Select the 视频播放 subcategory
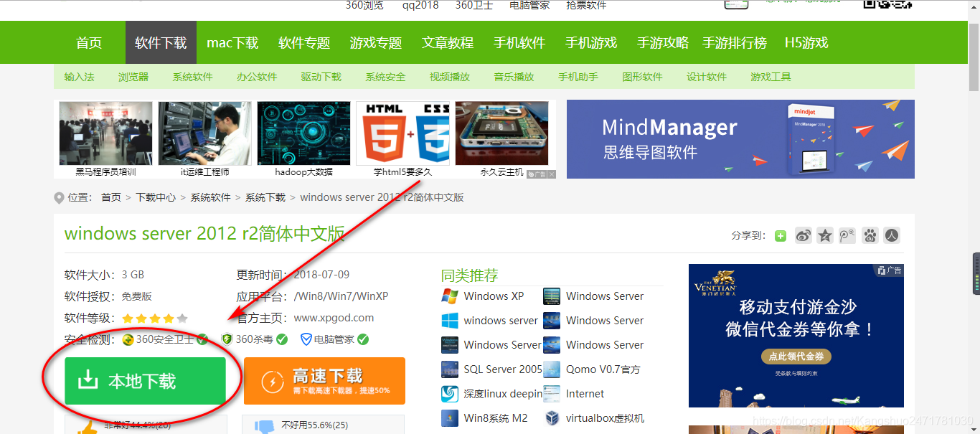 [x=450, y=77]
